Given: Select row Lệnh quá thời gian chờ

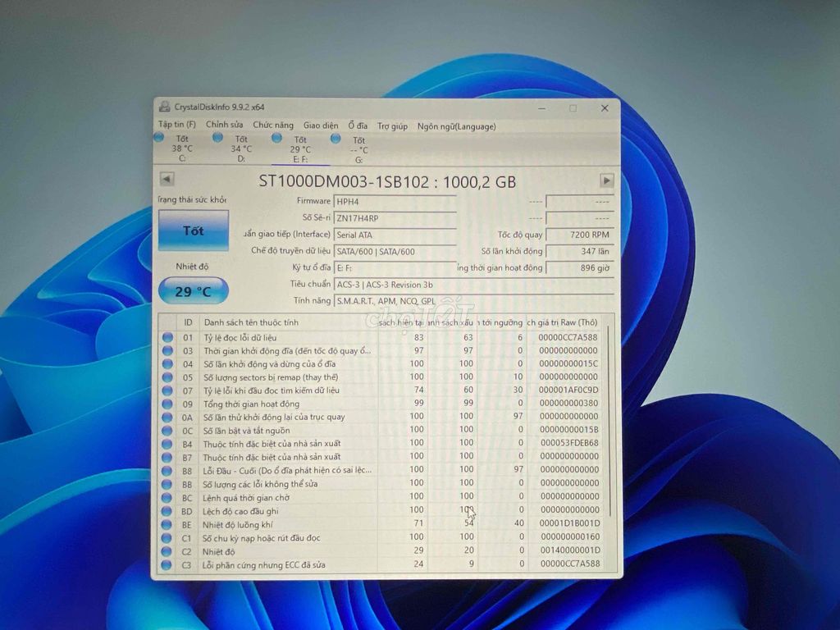Looking at the screenshot, I should click(x=382, y=497).
